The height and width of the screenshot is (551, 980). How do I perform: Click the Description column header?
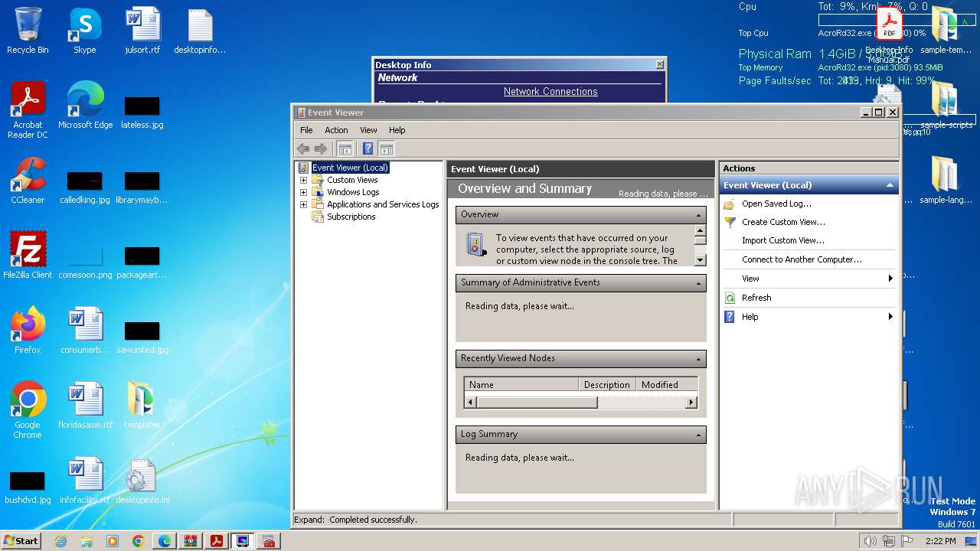pos(607,385)
